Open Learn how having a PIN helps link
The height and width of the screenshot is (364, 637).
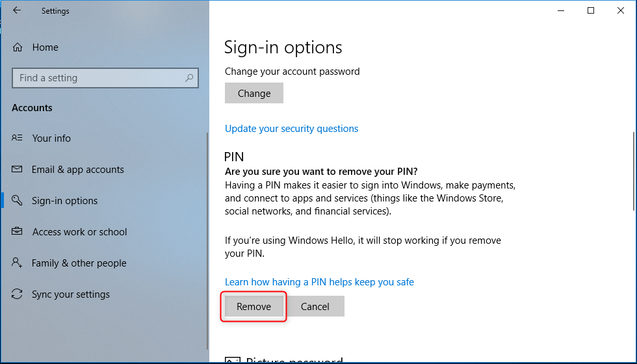pyautogui.click(x=319, y=282)
